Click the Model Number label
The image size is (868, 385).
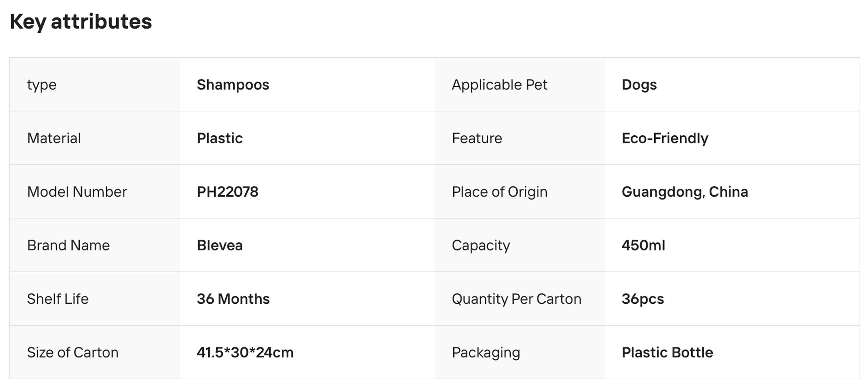tap(77, 192)
